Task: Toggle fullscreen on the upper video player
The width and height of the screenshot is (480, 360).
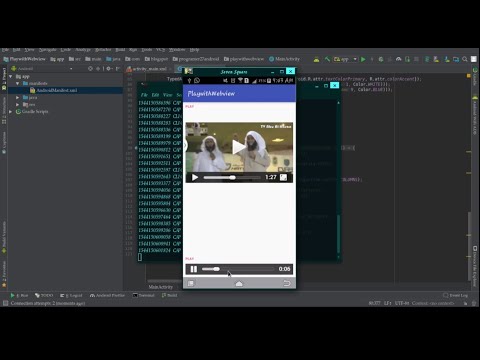Action: point(283,177)
